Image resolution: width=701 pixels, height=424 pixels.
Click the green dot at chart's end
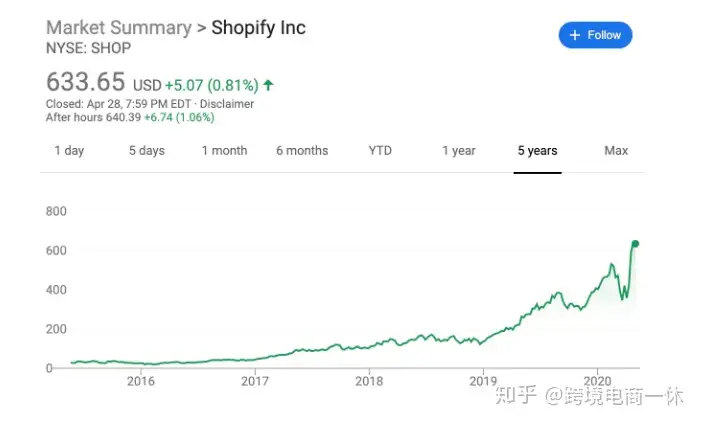pyautogui.click(x=635, y=244)
